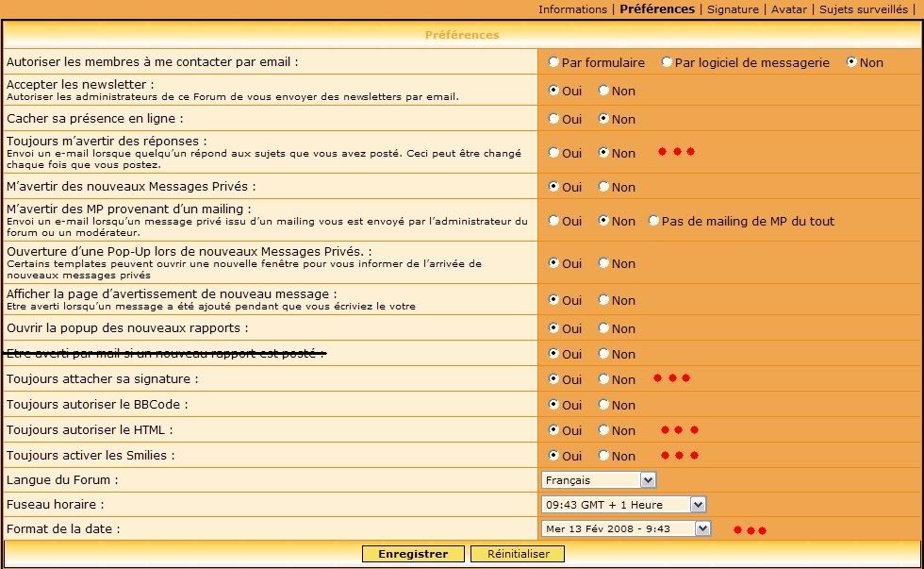The width and height of the screenshot is (924, 569).
Task: Select Non for page d'avertissement de nouveau message
Action: click(x=603, y=299)
